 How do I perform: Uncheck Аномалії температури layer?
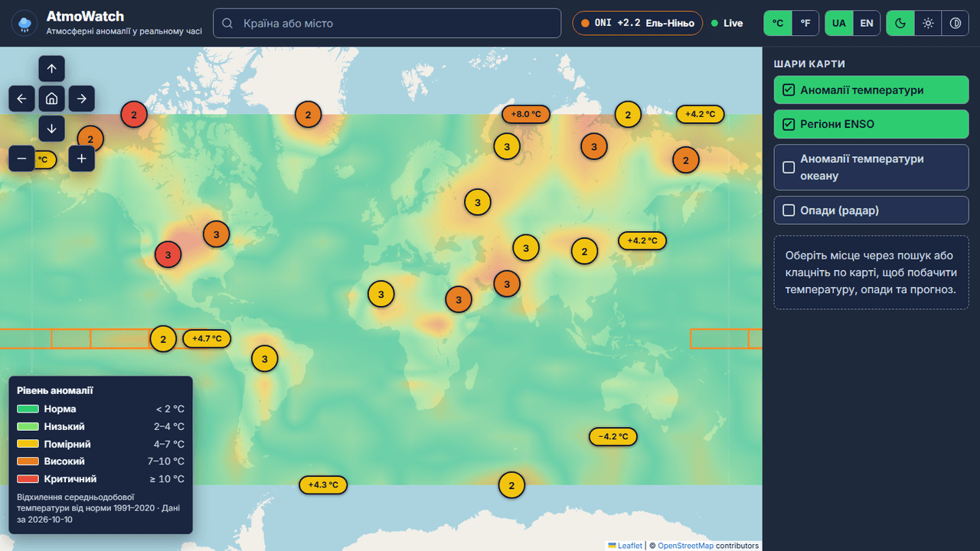tap(871, 90)
